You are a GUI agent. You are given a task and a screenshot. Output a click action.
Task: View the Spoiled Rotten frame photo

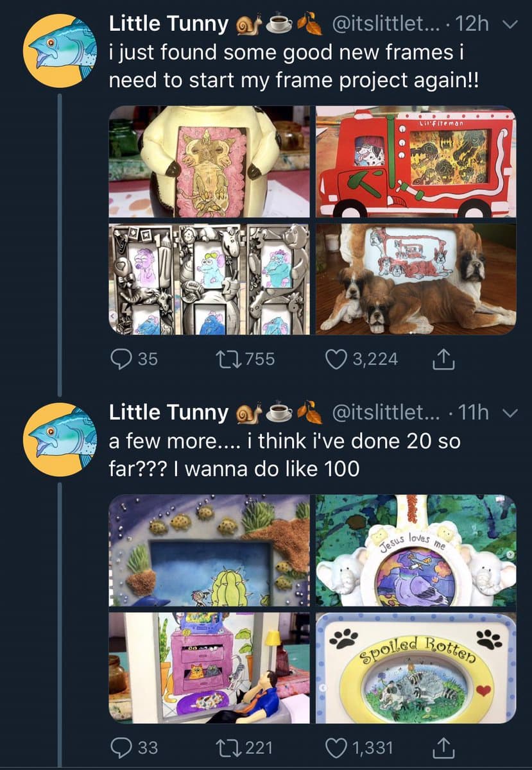pos(416,667)
